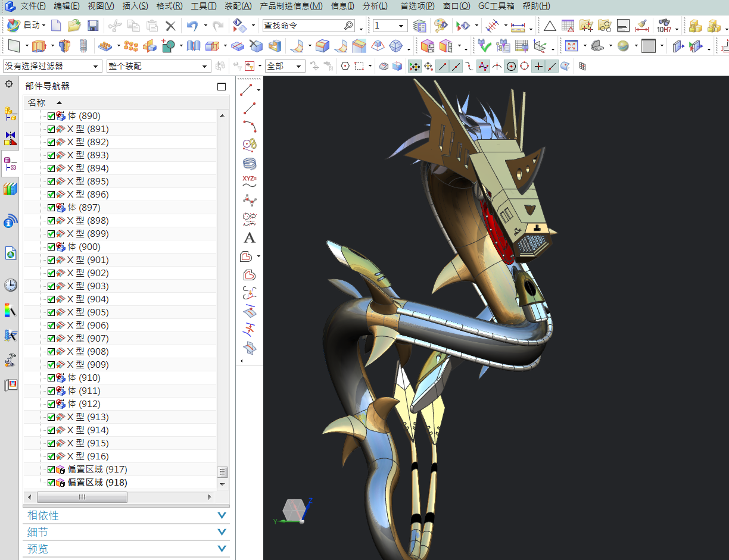Viewport: 729px width, 560px height.
Task: Click the navigator vertical scrollbar thumb
Action: [x=223, y=472]
